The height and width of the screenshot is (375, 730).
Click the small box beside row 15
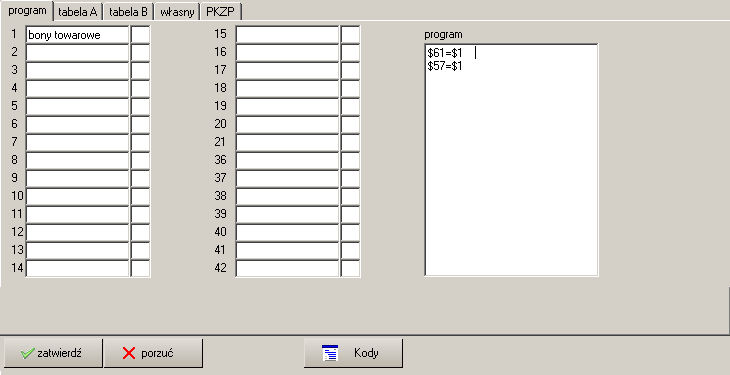pyautogui.click(x=351, y=35)
